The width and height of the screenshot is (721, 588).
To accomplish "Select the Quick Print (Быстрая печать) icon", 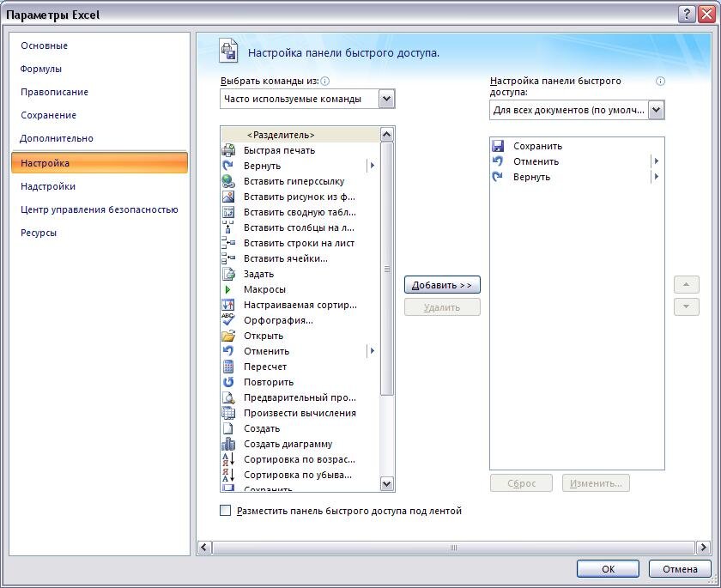I will click(x=228, y=150).
